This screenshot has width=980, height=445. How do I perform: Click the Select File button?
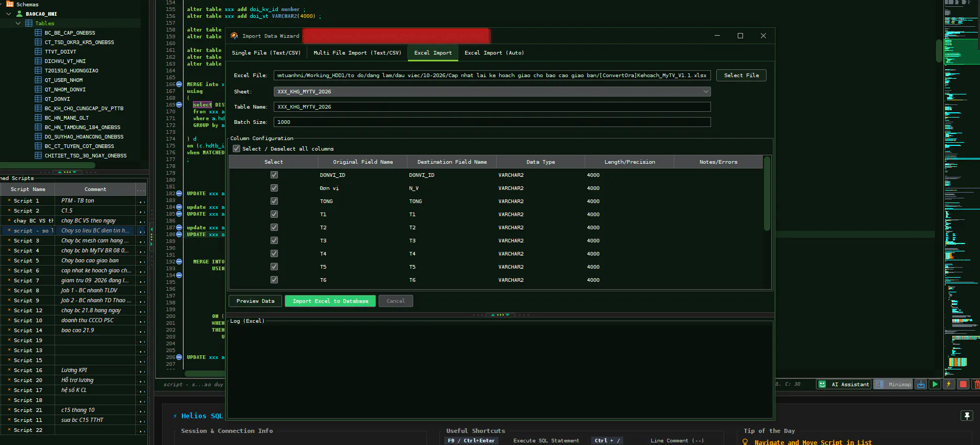click(741, 75)
